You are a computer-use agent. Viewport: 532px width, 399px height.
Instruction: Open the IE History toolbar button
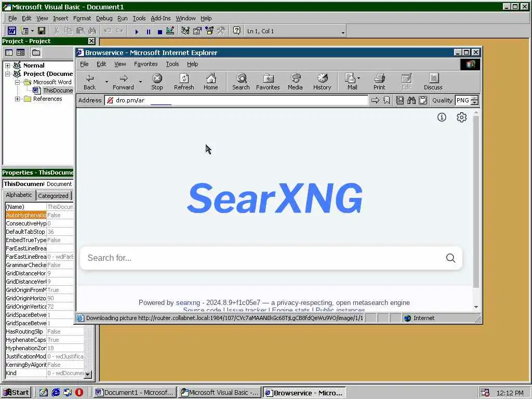click(322, 82)
